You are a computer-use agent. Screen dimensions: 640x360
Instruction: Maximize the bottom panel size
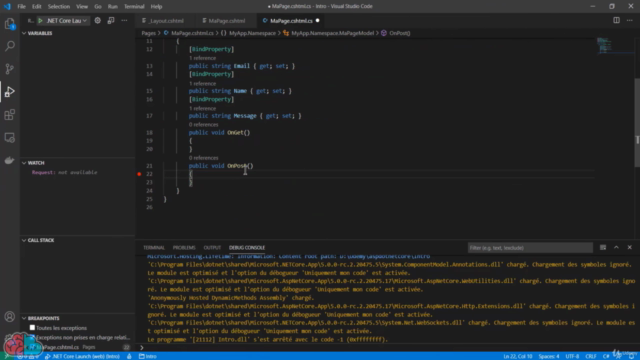pos(616,247)
